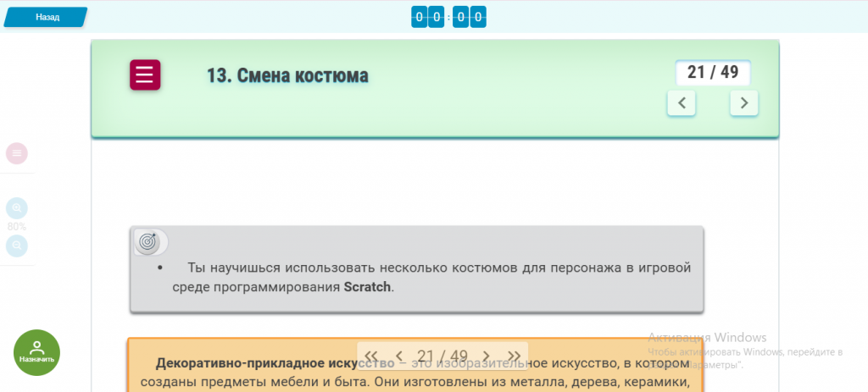868x392 pixels.
Task: Jump to first page with double-left arrow
Action: pos(371,356)
